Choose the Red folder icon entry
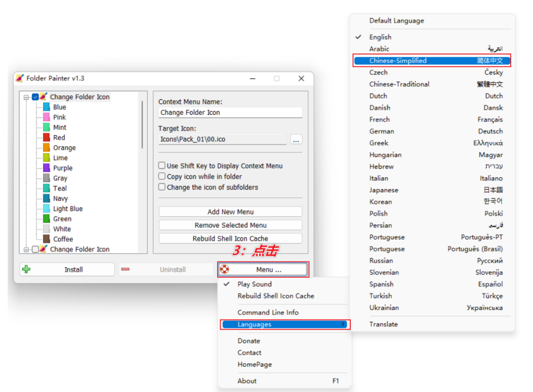This screenshot has height=392, width=533. coord(46,138)
